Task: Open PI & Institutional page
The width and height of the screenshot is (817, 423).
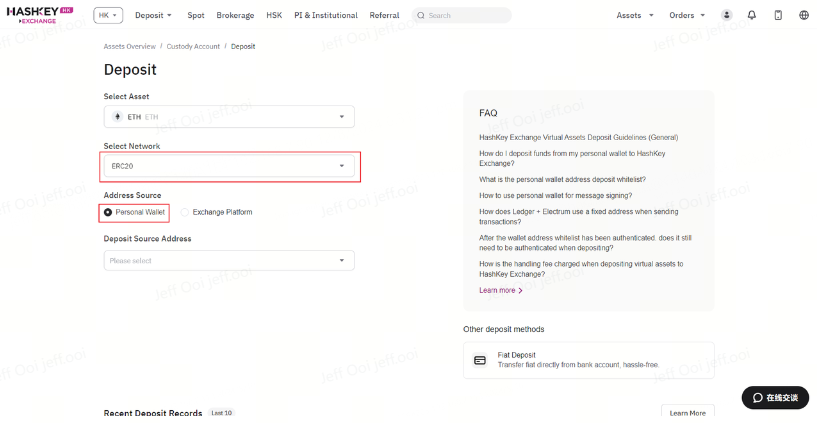Action: tap(326, 15)
